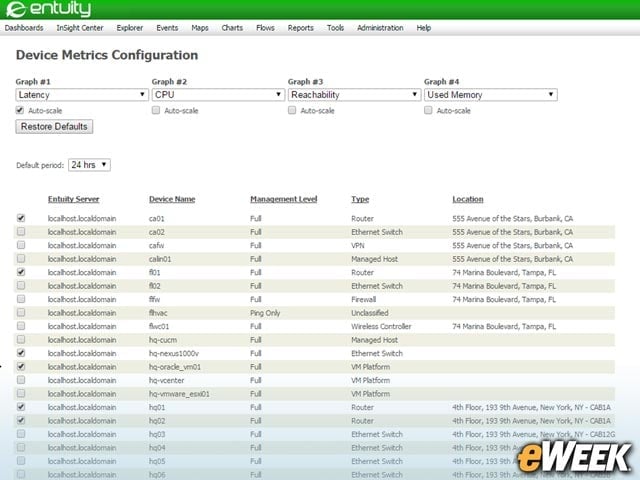This screenshot has width=640, height=480.
Task: Uncheck the hq-oracle_vm01 row checkbox
Action: (21, 367)
